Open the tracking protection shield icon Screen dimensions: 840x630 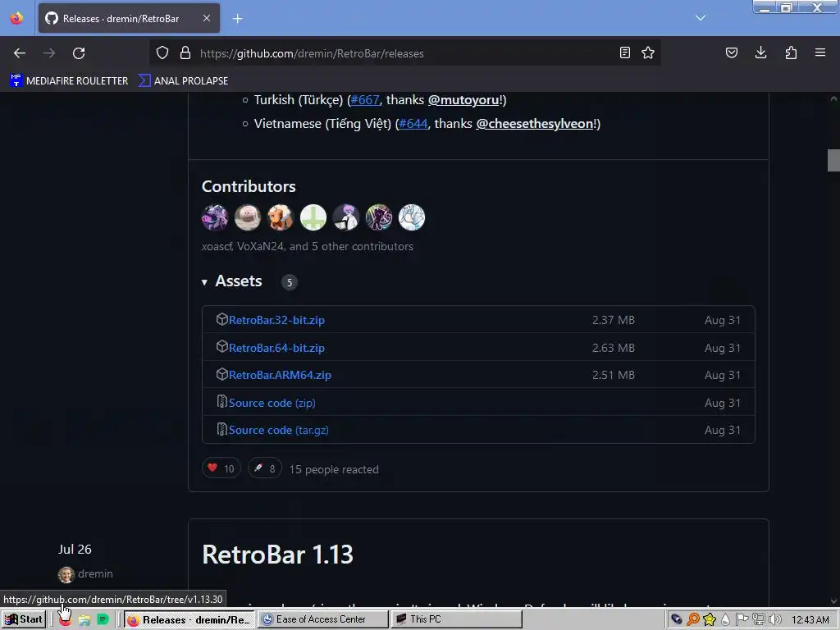(x=162, y=52)
